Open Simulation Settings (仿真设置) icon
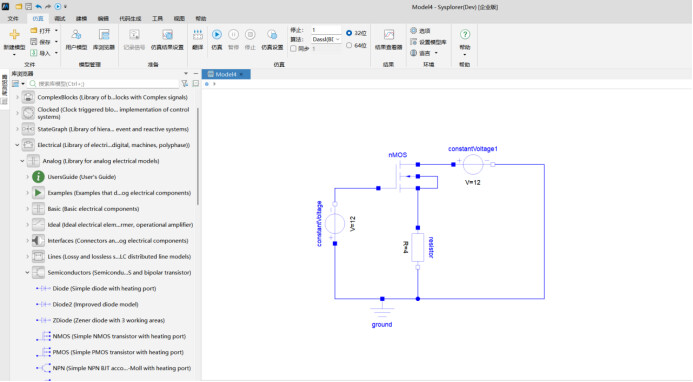The height and width of the screenshot is (382, 693). coord(272,34)
